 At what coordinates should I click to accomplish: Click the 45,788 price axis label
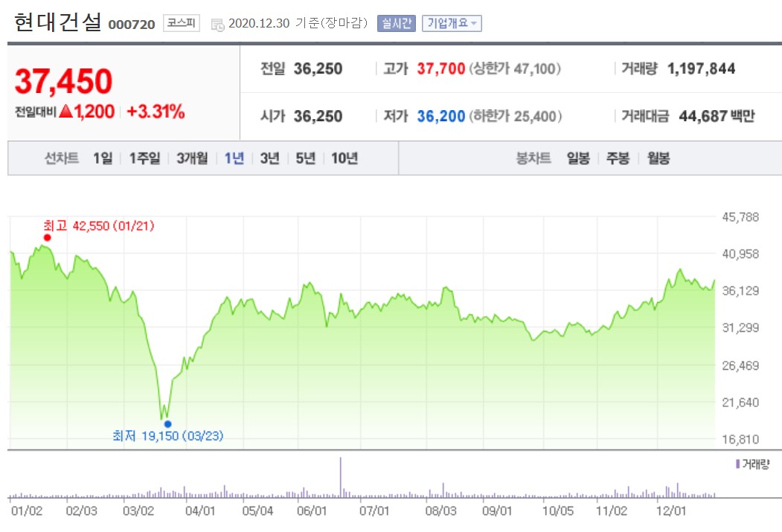(740, 217)
